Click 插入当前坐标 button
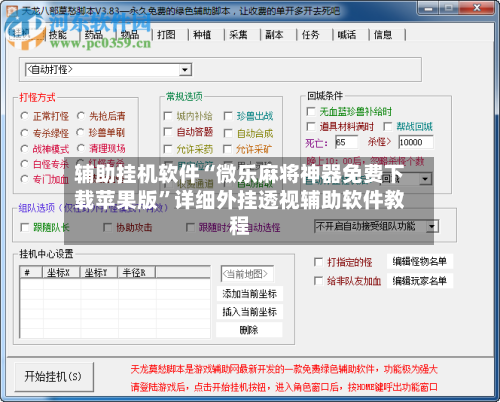Screen dimensions: 500x402 tap(250, 312)
